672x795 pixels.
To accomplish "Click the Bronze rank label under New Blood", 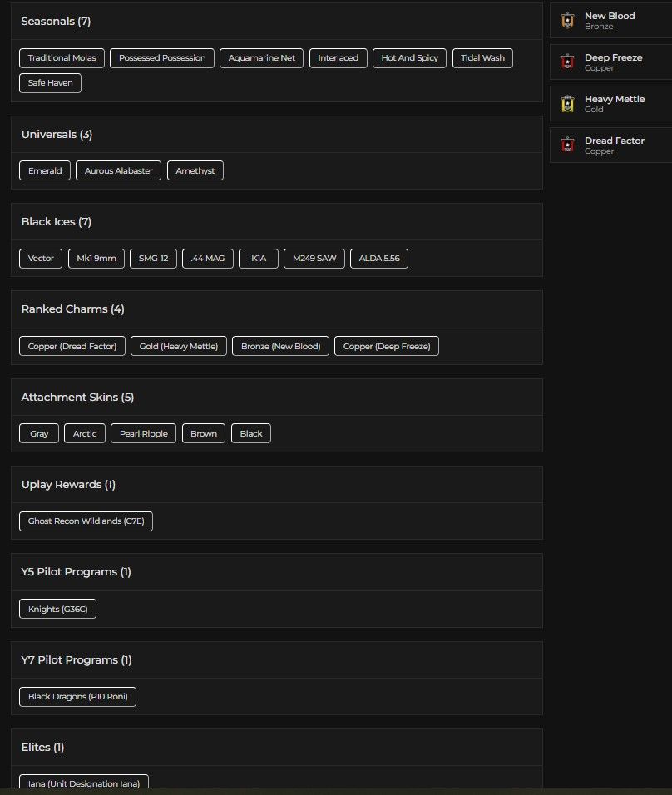I will tap(599, 27).
